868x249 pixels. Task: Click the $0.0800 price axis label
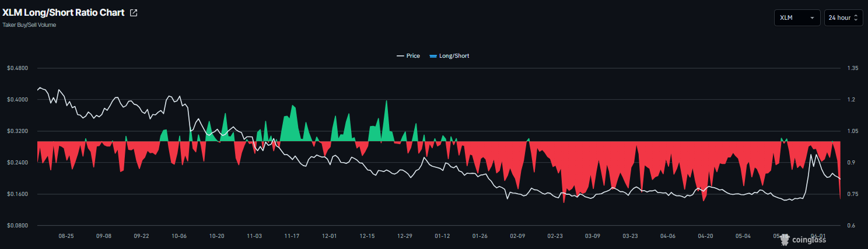click(17, 225)
